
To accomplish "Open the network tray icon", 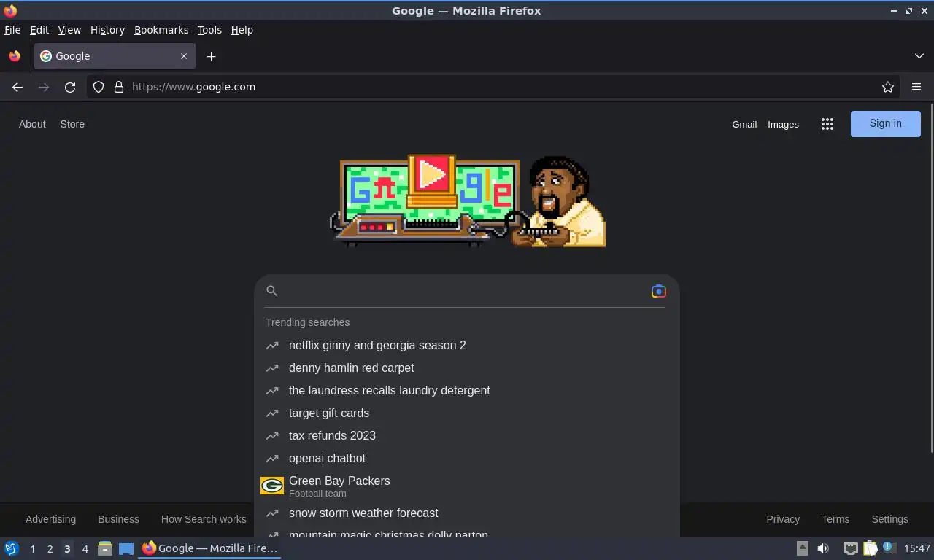I will click(850, 548).
